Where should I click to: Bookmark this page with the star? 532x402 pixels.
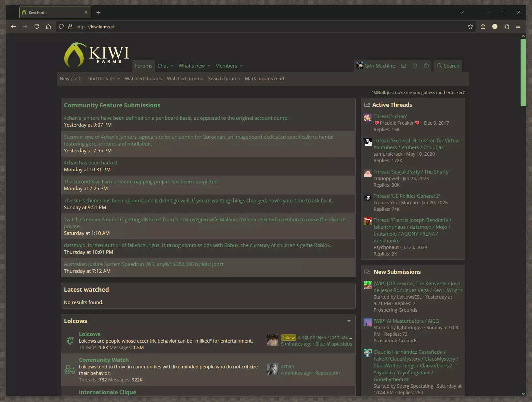[470, 26]
